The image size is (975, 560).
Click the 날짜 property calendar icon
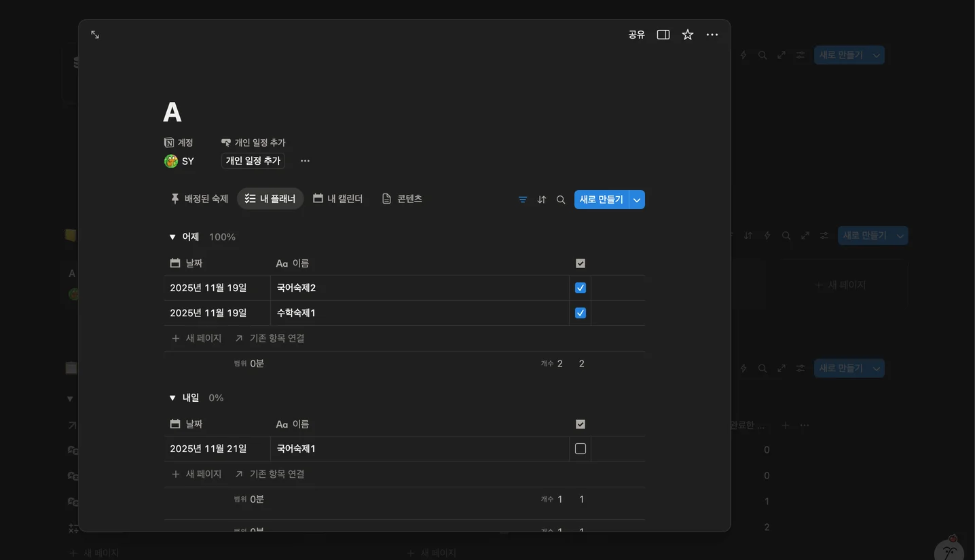[x=174, y=263]
